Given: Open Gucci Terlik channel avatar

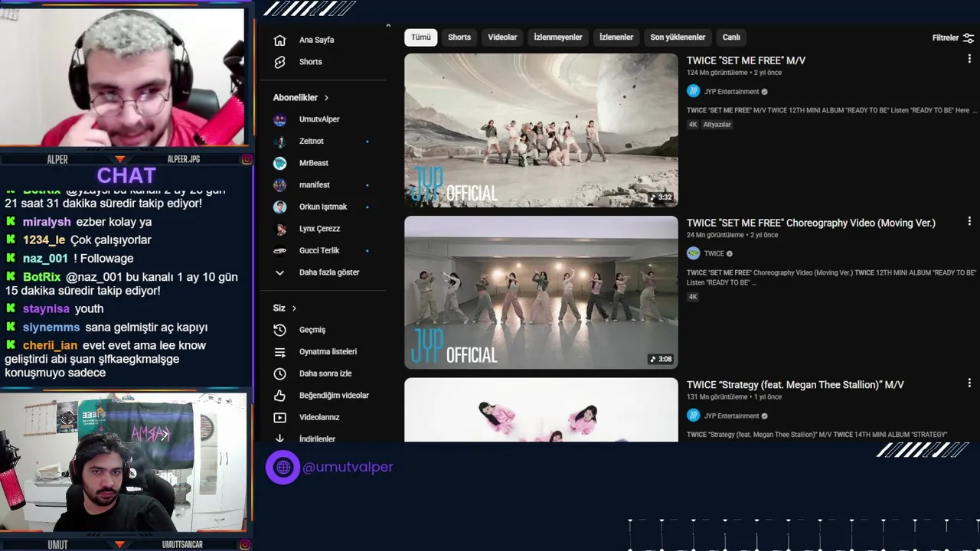Looking at the screenshot, I should [x=279, y=250].
